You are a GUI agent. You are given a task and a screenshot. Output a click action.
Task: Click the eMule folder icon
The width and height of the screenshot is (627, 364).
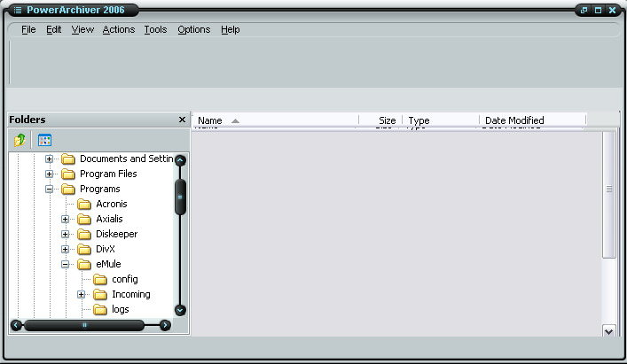pos(84,264)
